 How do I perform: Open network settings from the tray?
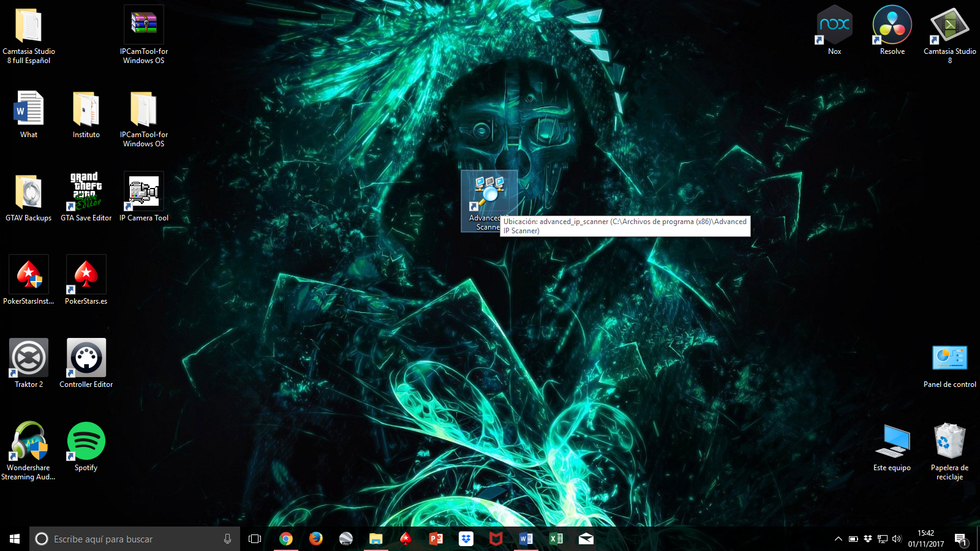pyautogui.click(x=882, y=539)
